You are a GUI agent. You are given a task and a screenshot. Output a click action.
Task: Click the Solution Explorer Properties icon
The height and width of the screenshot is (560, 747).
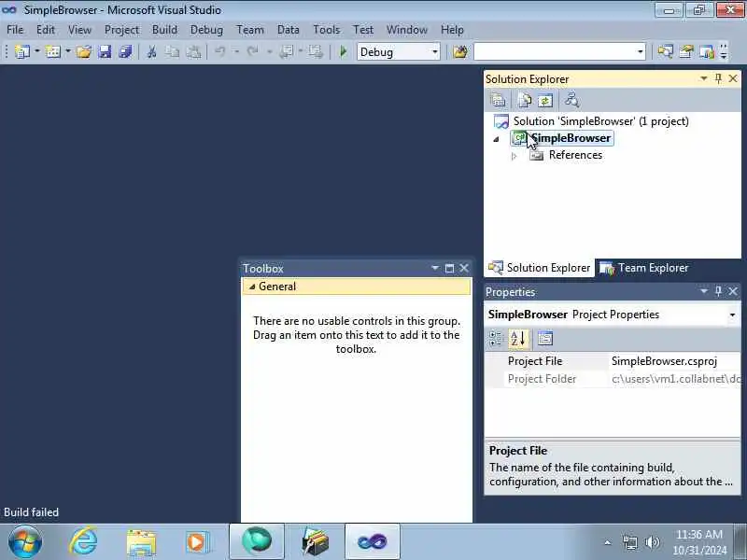coord(498,100)
